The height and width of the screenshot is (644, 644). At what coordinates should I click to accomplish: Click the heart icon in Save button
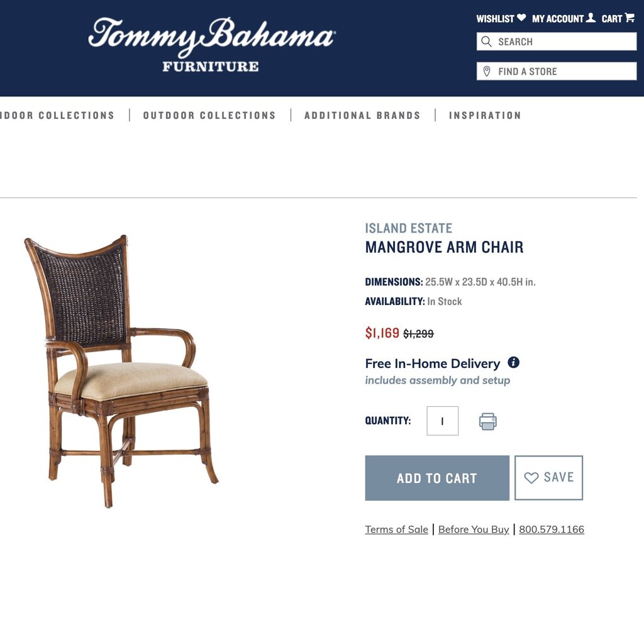click(531, 478)
